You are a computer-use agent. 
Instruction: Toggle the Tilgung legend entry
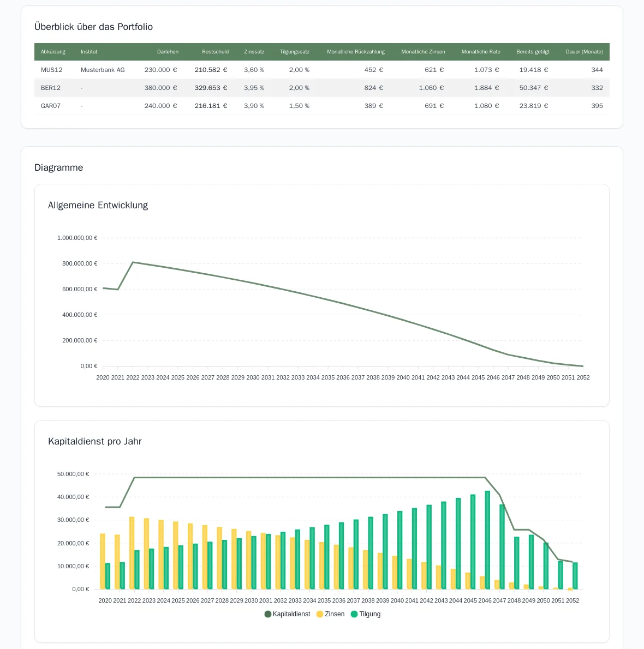pyautogui.click(x=365, y=614)
